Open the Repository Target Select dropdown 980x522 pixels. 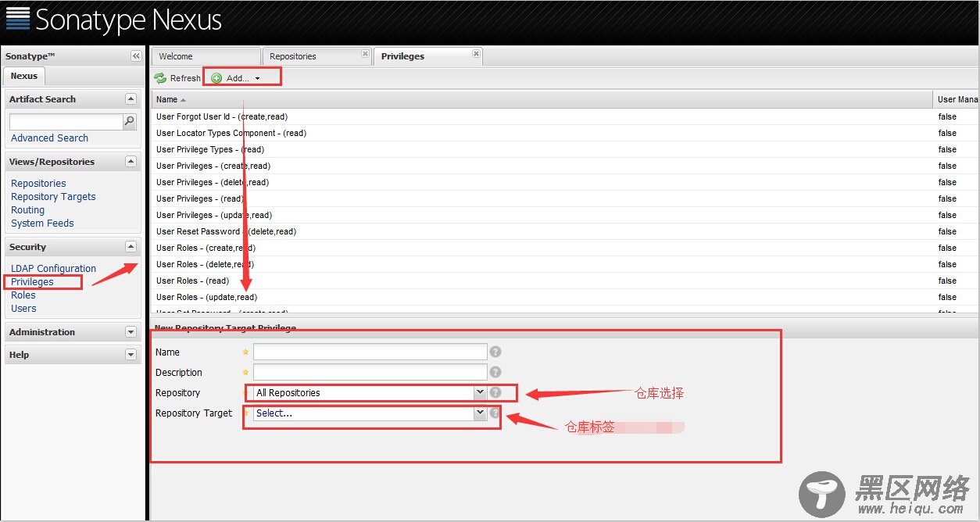tap(480, 413)
